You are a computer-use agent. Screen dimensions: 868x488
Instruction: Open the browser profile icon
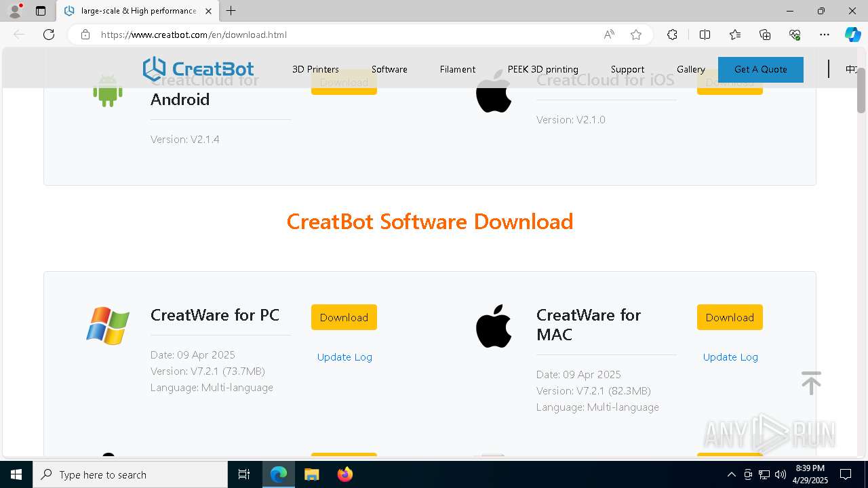pyautogui.click(x=15, y=11)
